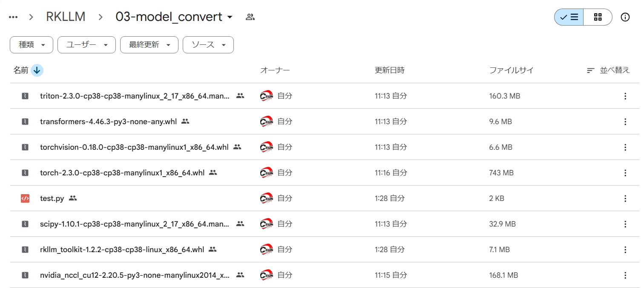
Task: Click the 11:16 自分 modified time
Action: click(x=391, y=173)
